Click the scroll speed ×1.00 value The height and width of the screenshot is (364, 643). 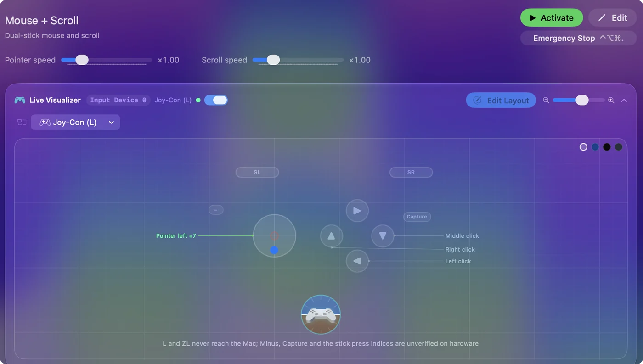[360, 60]
